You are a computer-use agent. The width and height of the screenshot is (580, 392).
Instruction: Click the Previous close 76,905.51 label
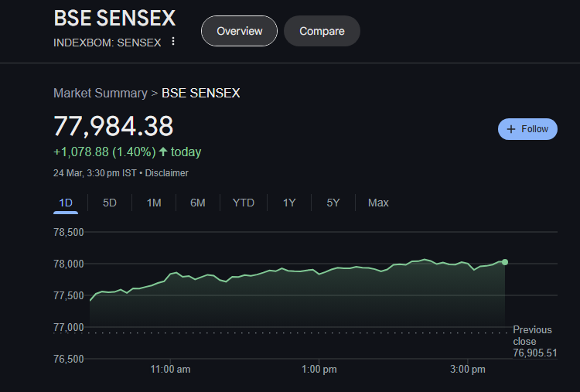[x=535, y=341]
